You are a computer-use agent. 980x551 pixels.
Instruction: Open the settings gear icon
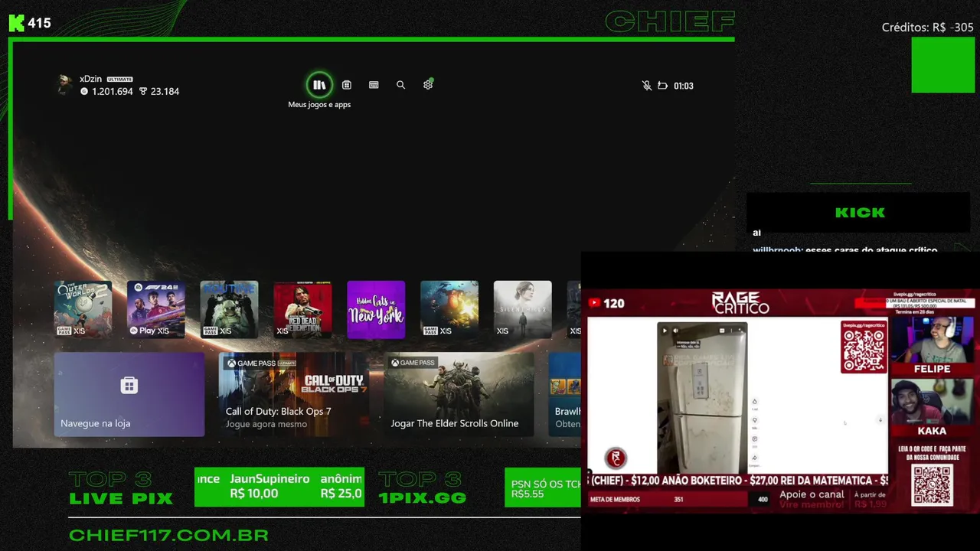pyautogui.click(x=428, y=85)
